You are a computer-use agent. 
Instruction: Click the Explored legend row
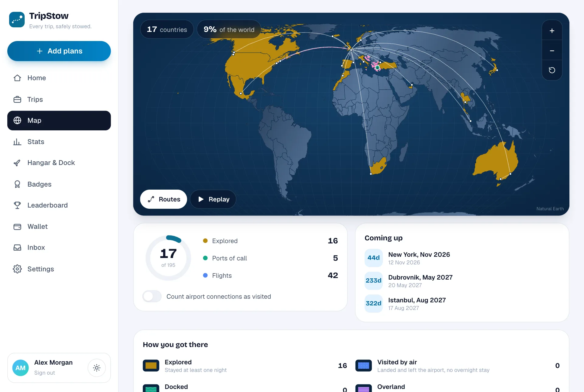click(270, 241)
